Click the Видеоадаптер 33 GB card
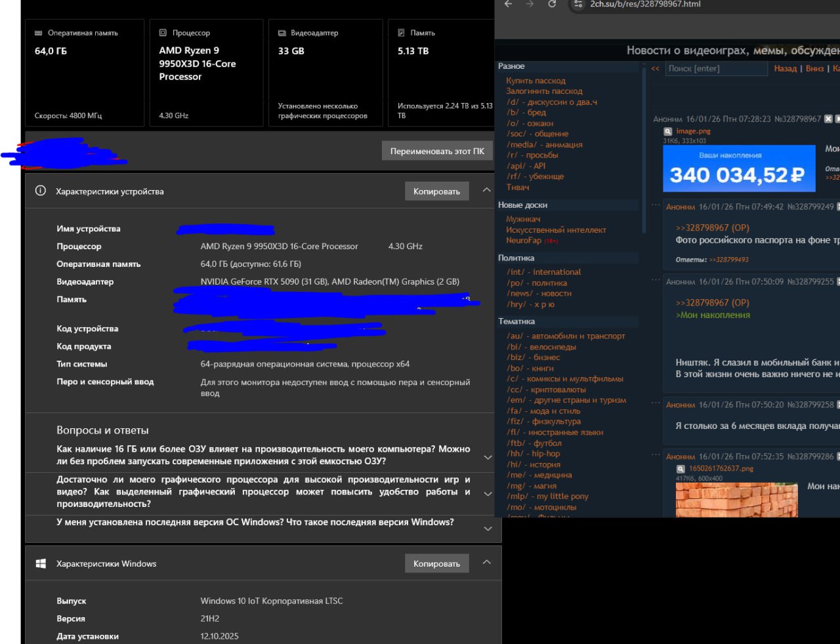The image size is (840, 644). click(x=325, y=72)
